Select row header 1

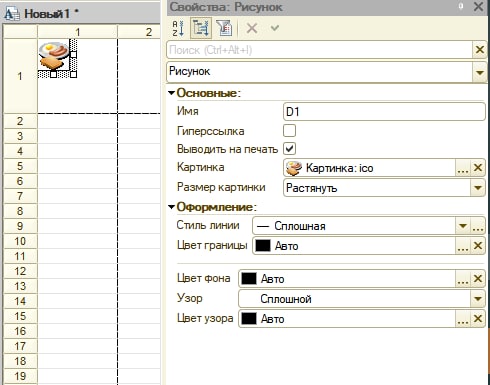pyautogui.click(x=20, y=76)
